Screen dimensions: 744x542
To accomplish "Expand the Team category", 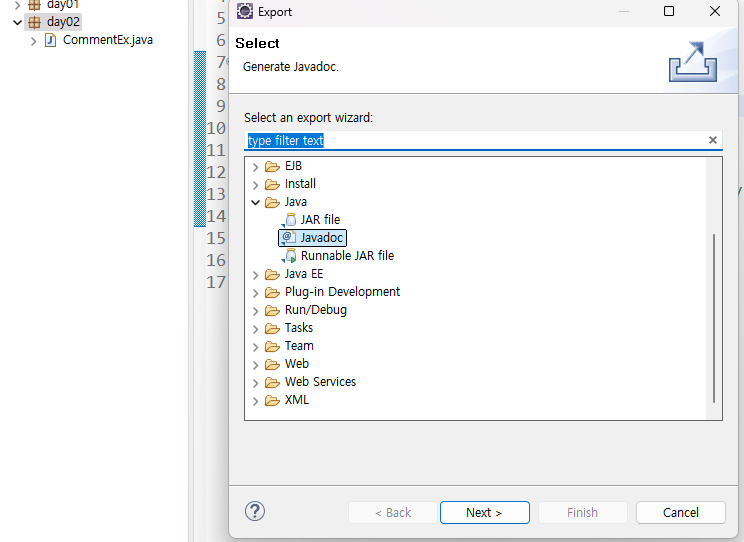I will [x=255, y=347].
